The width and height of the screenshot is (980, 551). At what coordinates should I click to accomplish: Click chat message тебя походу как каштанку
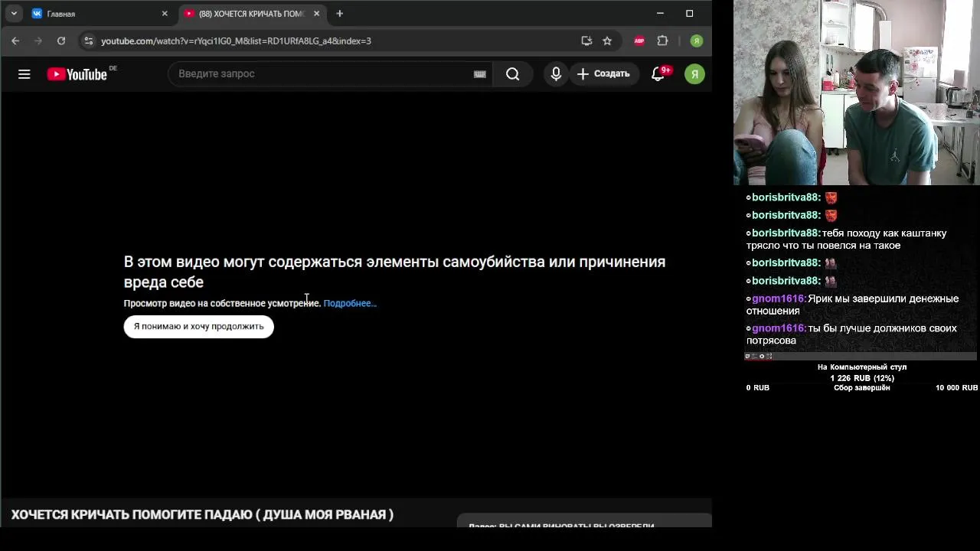847,239
